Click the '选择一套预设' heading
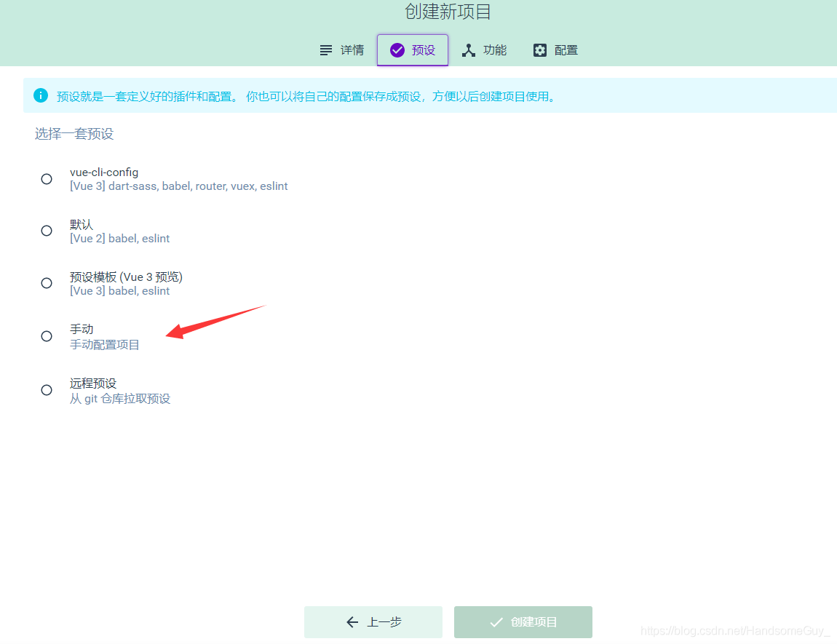 [x=74, y=133]
